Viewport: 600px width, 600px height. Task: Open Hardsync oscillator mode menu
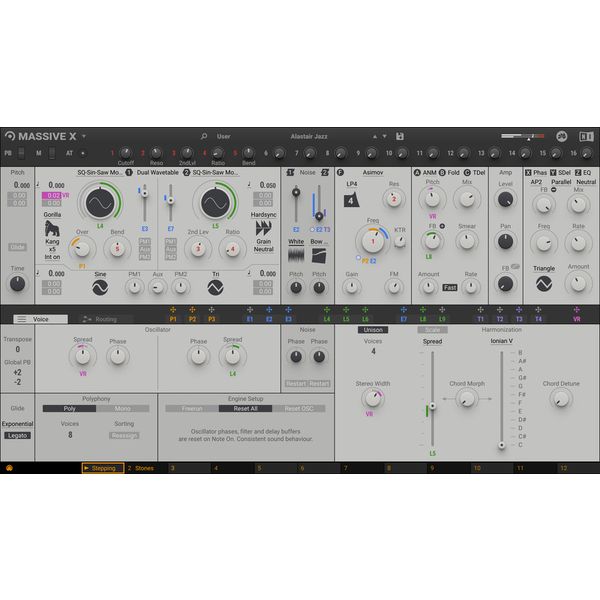pyautogui.click(x=263, y=215)
